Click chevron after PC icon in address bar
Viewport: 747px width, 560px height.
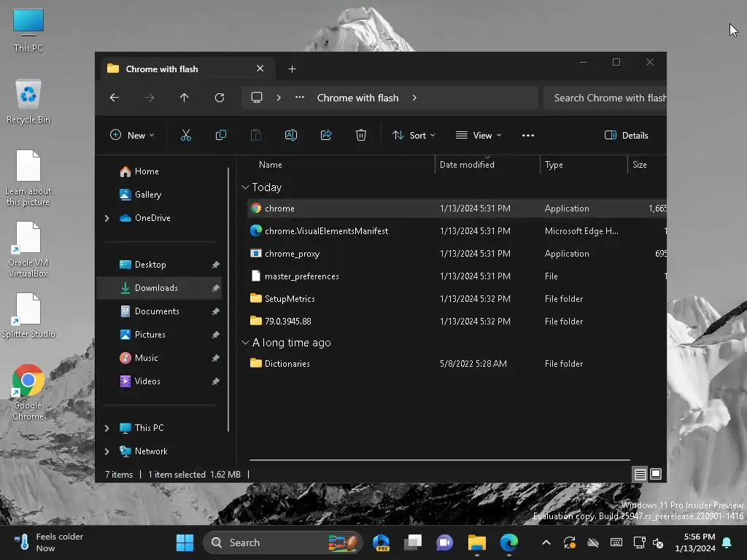point(279,98)
